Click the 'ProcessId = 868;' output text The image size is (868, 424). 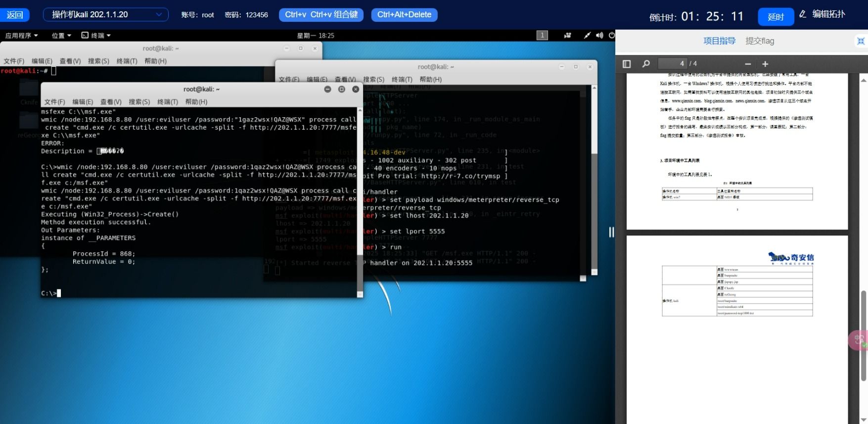pos(104,254)
